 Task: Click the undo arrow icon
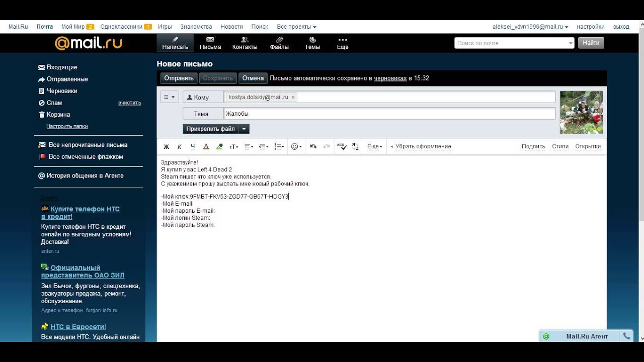point(313,147)
